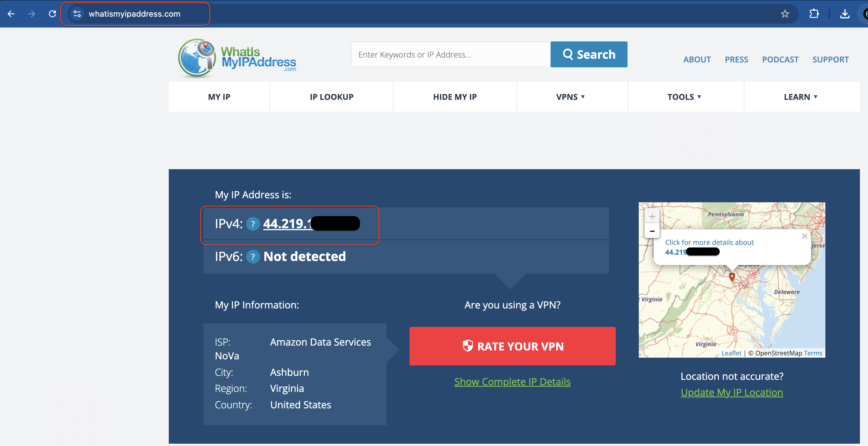The height and width of the screenshot is (446, 868).
Task: Expand the VPNS dropdown menu
Action: point(571,97)
